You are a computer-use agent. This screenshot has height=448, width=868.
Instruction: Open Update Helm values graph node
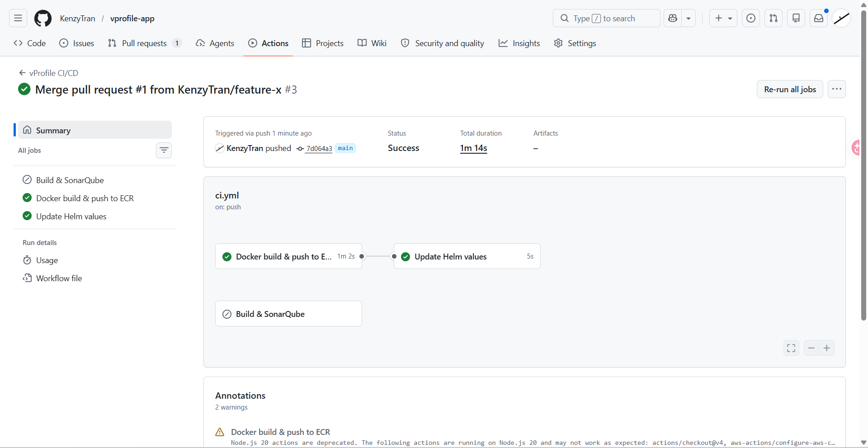pos(467,256)
